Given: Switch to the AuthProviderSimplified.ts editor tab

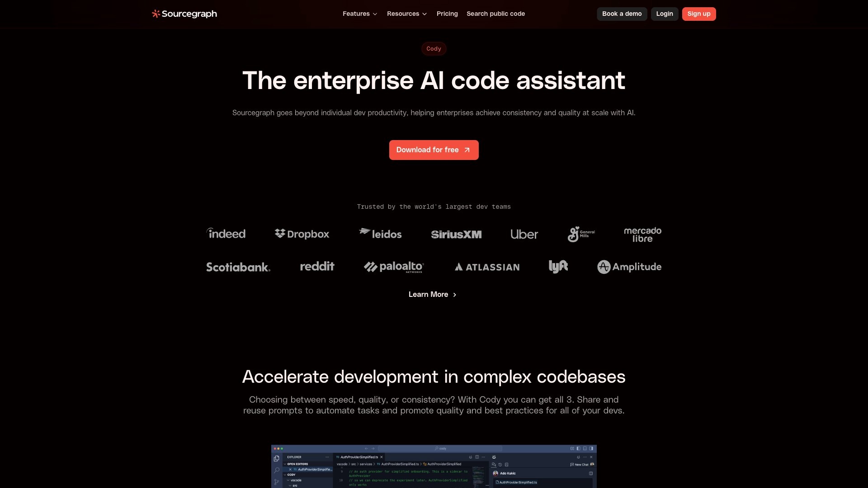Looking at the screenshot, I should (x=359, y=457).
